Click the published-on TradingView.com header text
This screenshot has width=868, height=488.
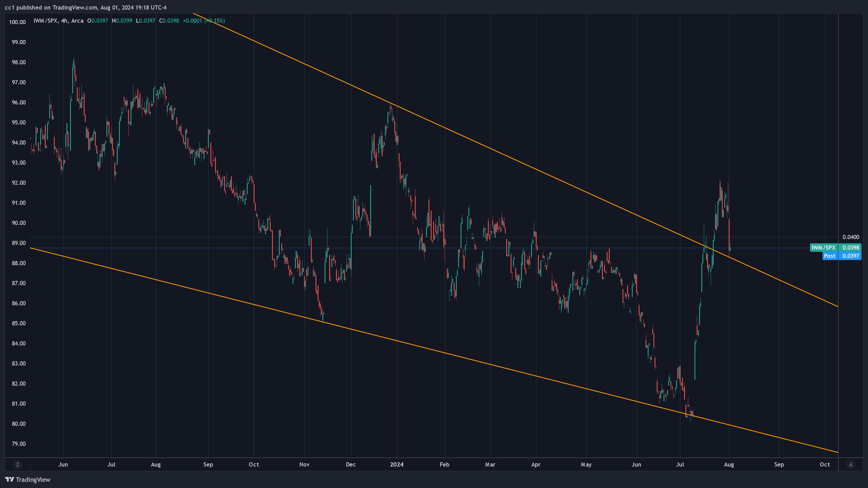86,7
